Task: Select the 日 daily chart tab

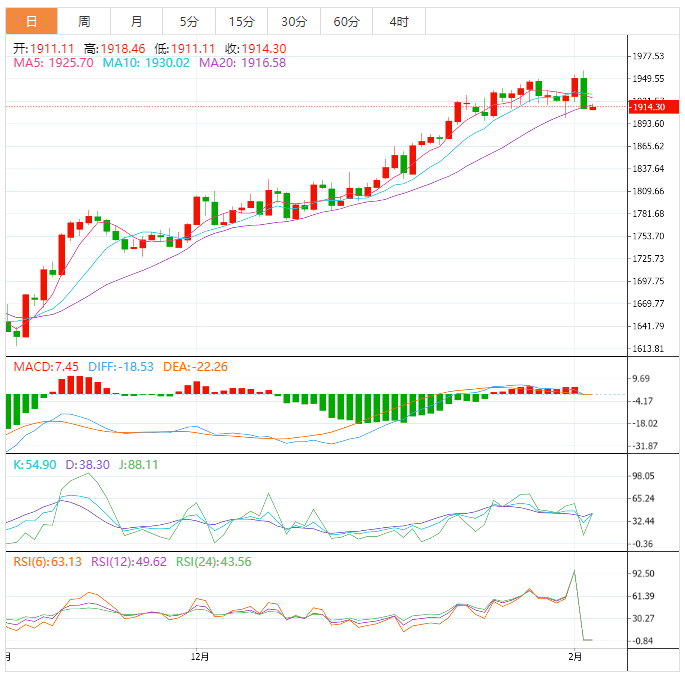Action: pos(32,21)
